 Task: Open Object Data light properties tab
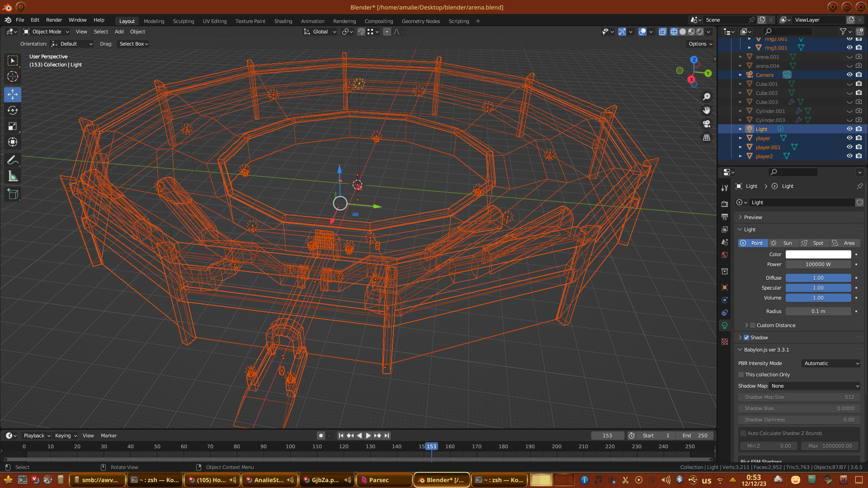click(x=725, y=325)
